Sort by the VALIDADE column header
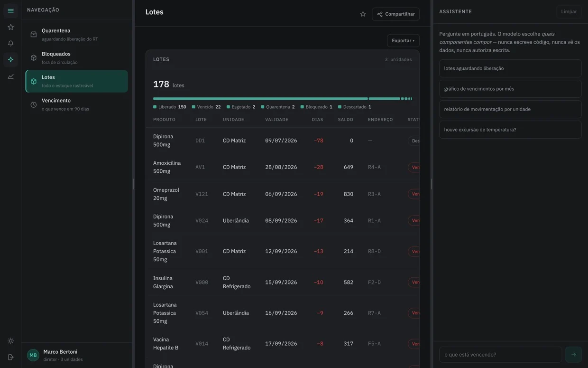This screenshot has width=588, height=368. 277,120
